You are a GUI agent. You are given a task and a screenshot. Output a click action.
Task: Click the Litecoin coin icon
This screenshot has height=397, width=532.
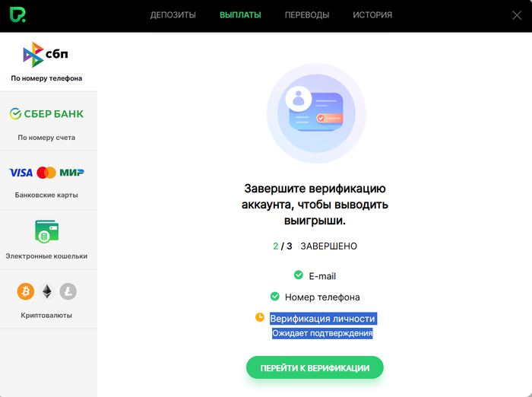(68, 291)
